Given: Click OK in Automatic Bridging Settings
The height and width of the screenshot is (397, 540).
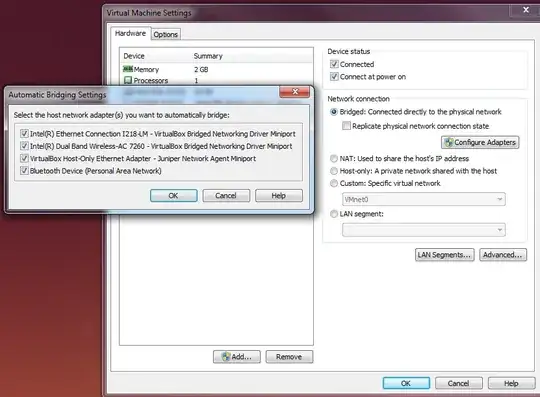Looking at the screenshot, I should (174, 196).
